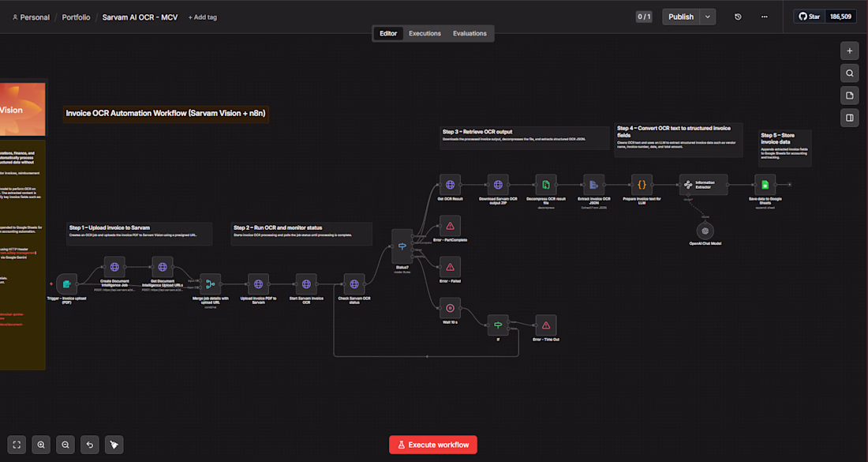Click the 0 / 1 counter badge

pos(644,17)
